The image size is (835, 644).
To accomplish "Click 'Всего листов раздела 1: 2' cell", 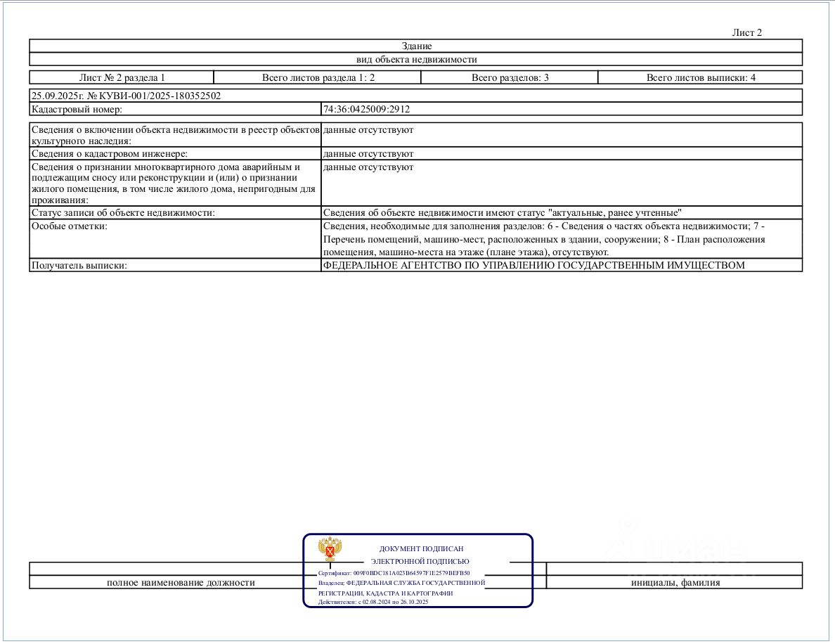I will (318, 77).
